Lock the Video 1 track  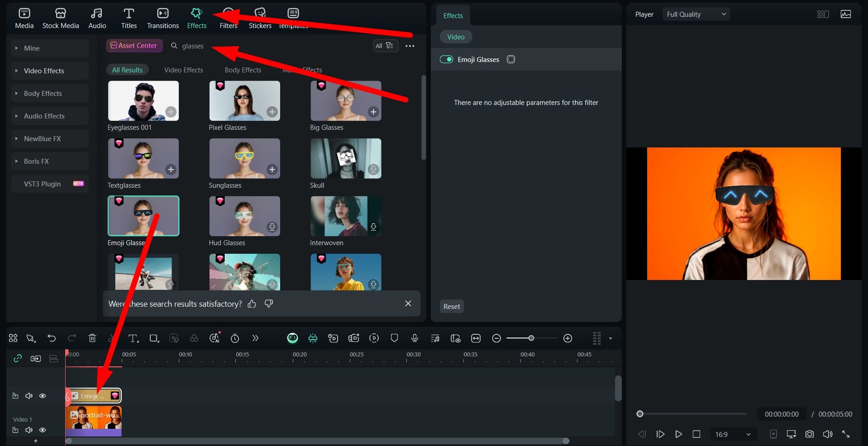pyautogui.click(x=15, y=430)
